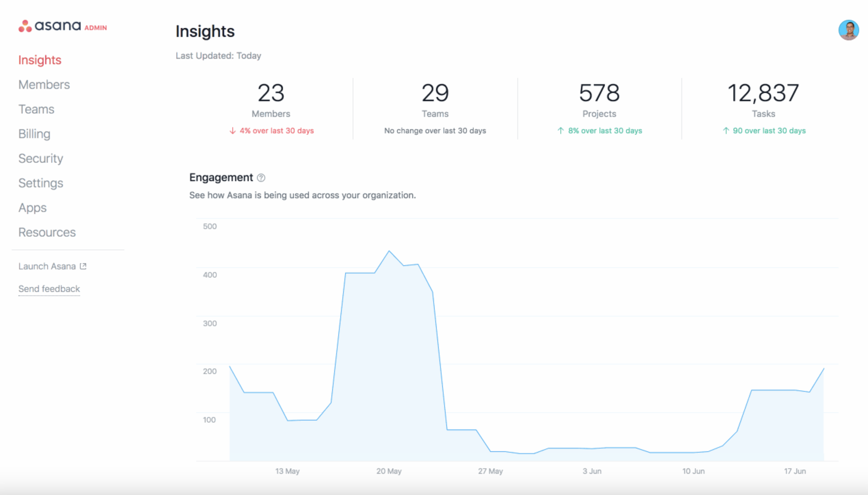Click the Launch Asana link
Image resolution: width=868 pixels, height=495 pixels.
click(47, 266)
